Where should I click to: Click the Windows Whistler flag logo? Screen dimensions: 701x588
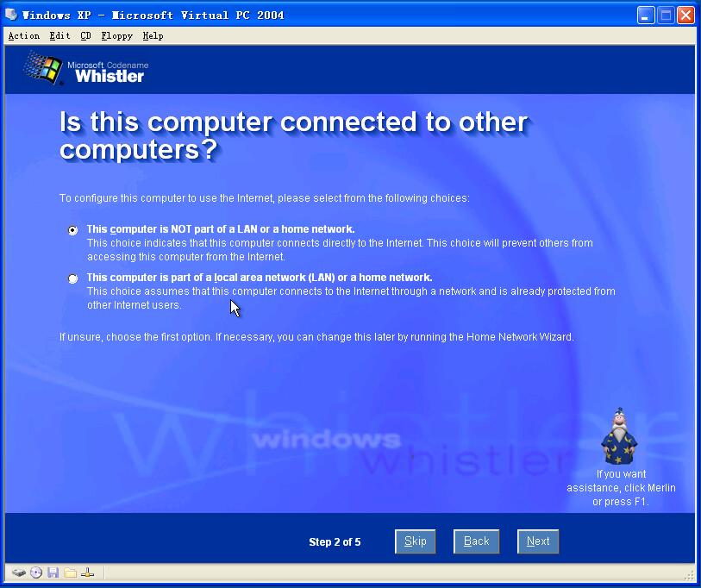(x=43, y=67)
